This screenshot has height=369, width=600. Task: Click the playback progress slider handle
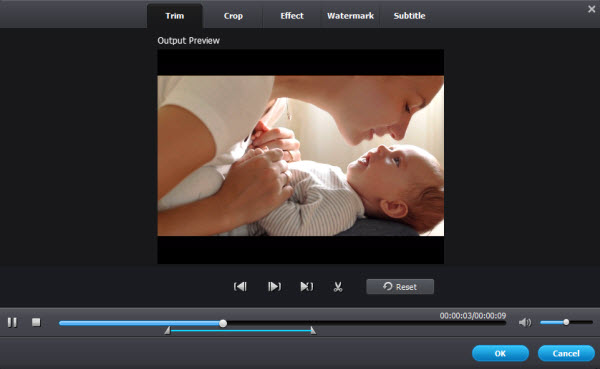pos(223,323)
